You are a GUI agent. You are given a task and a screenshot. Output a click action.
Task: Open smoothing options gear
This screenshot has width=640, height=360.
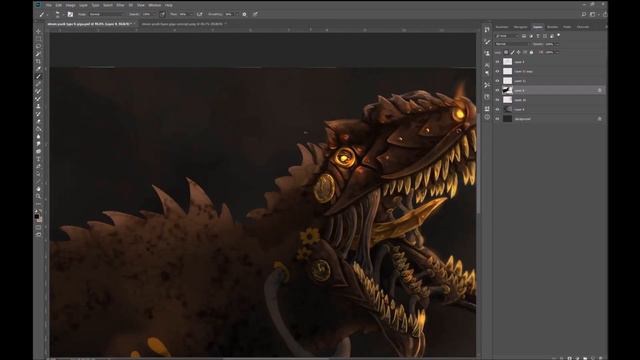[244, 14]
